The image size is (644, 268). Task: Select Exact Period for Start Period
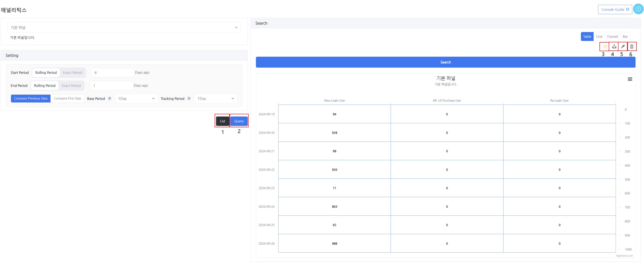(72, 73)
